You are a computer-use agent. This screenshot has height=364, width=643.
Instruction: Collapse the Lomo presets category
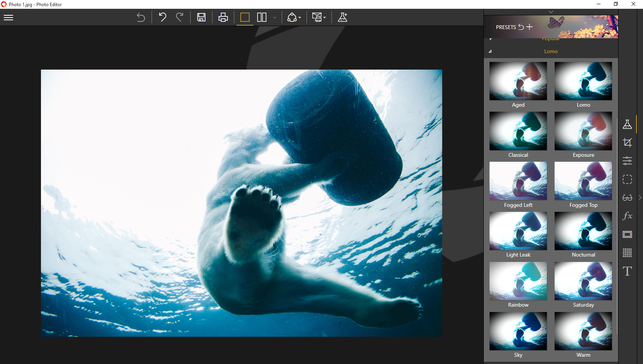click(x=490, y=51)
